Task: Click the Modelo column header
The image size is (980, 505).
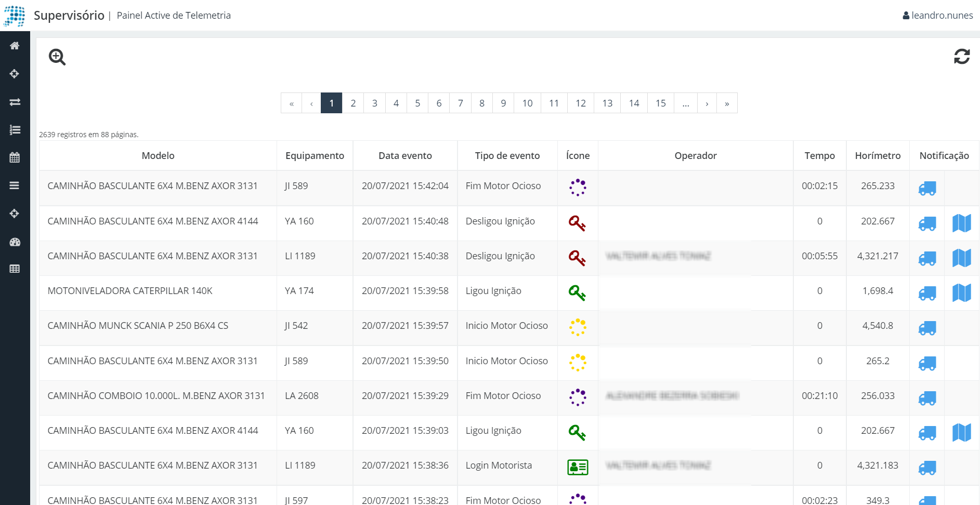Action: [x=158, y=156]
